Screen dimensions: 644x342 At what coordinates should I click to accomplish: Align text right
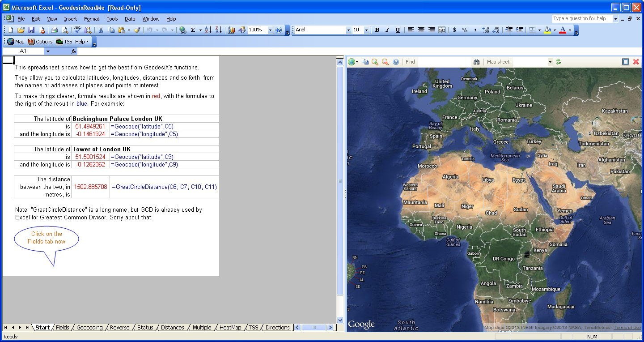[x=431, y=30]
